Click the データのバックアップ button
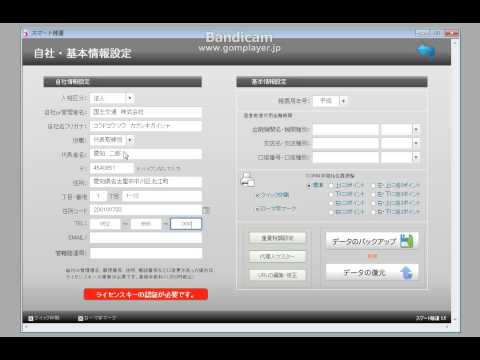Screen dimensions: 480x360 coord(372,241)
